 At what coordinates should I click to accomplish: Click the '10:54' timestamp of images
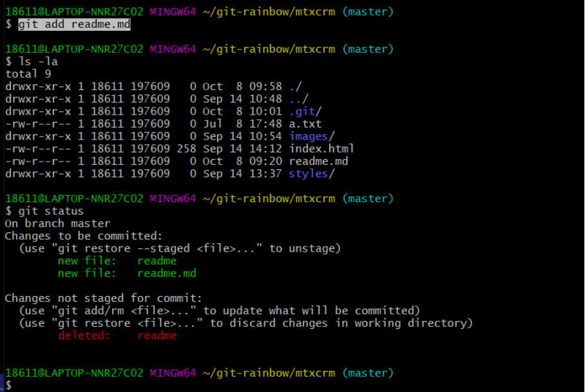pyautogui.click(x=265, y=136)
